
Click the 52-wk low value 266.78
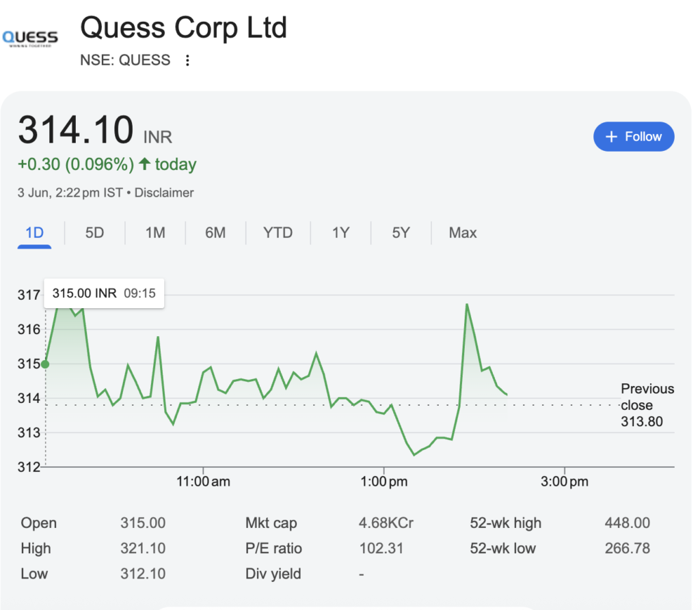[628, 549]
